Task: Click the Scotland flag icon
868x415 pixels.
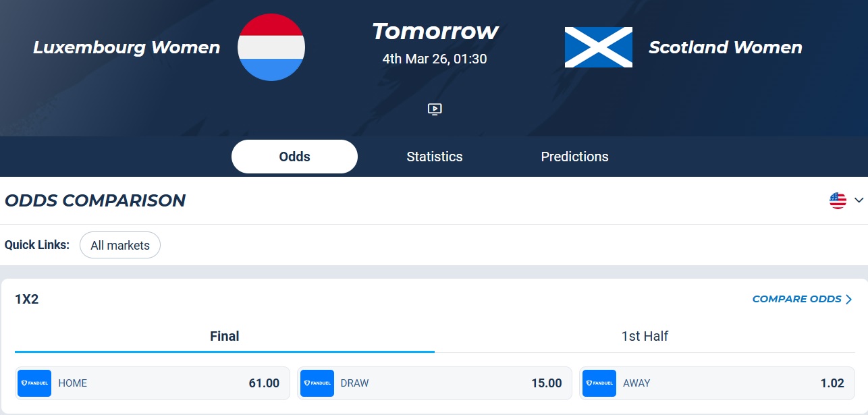Action: click(599, 47)
